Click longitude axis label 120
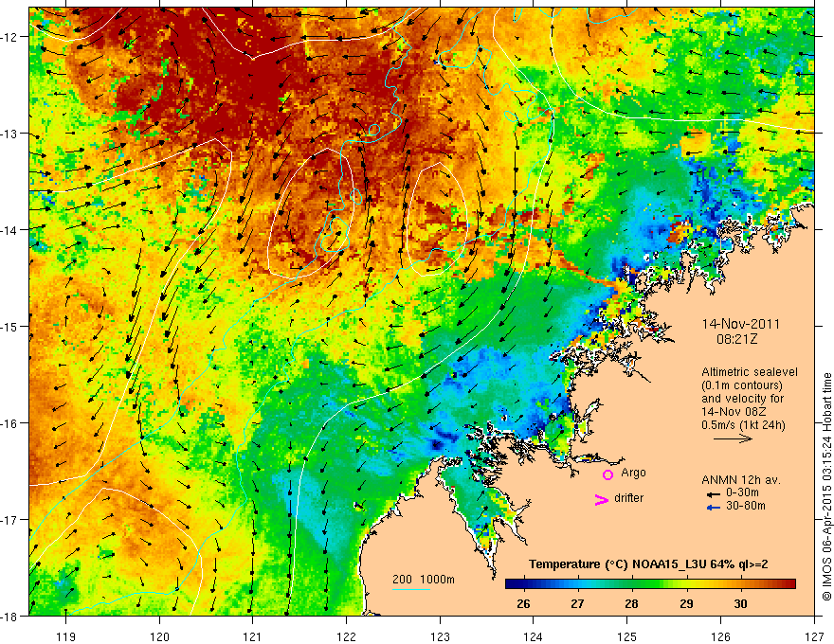834x644 pixels. tap(159, 637)
